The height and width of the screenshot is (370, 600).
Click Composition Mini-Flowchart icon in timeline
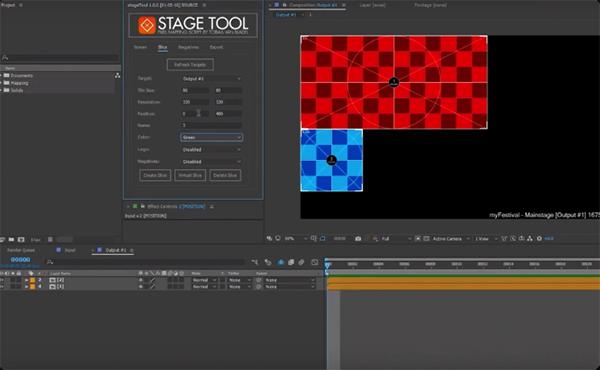click(x=255, y=262)
